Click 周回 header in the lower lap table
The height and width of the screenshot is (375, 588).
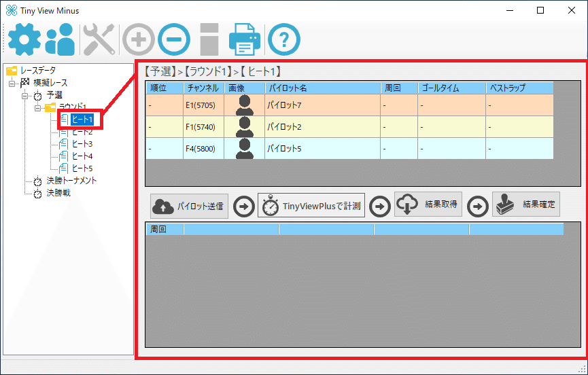click(x=165, y=229)
